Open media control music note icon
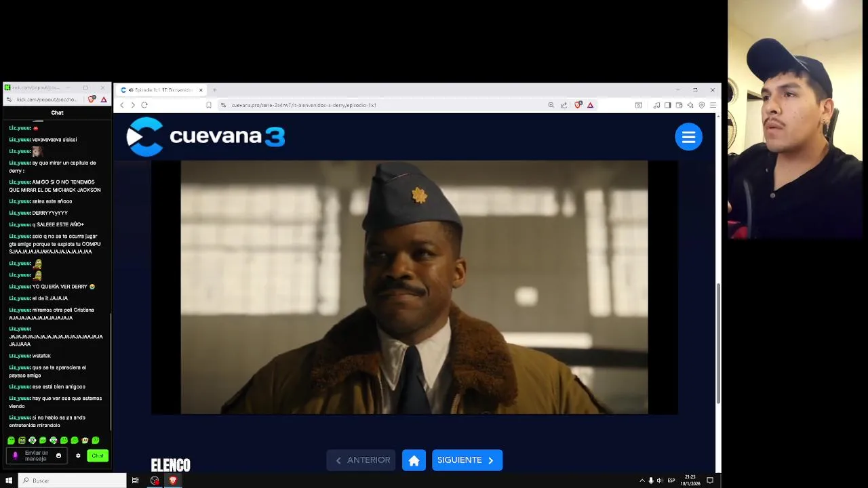 tap(656, 105)
